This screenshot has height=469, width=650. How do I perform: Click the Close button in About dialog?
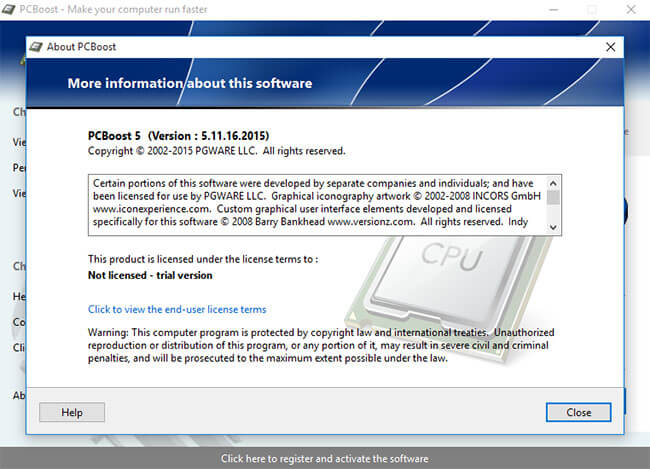point(578,412)
